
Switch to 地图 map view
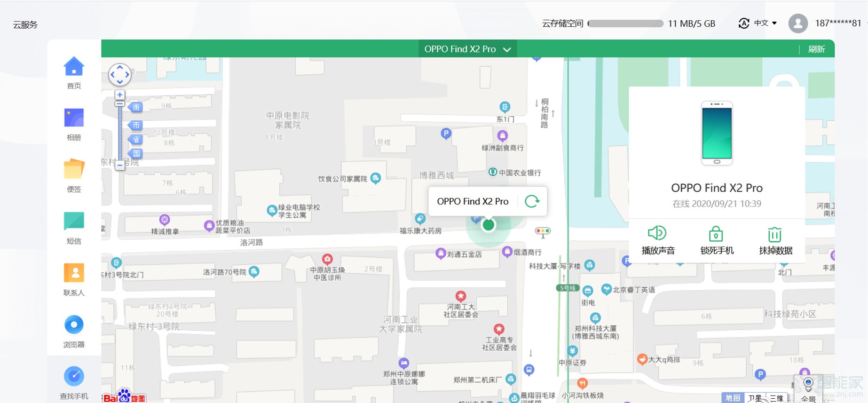[733, 398]
